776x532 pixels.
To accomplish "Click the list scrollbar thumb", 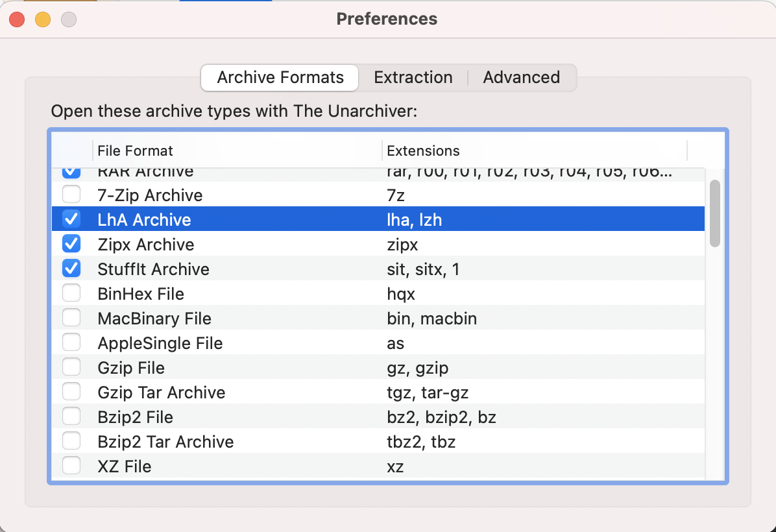I will click(715, 214).
